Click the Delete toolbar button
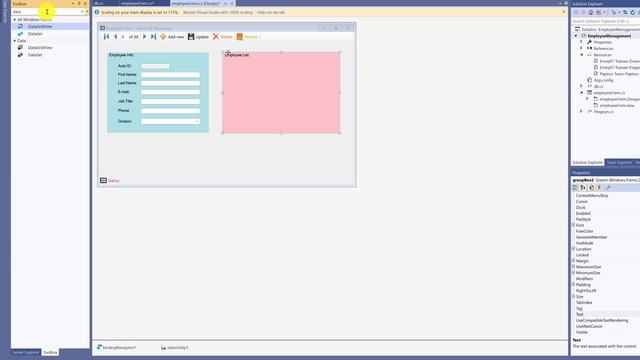Viewport: 640px width, 360px height. tap(222, 37)
